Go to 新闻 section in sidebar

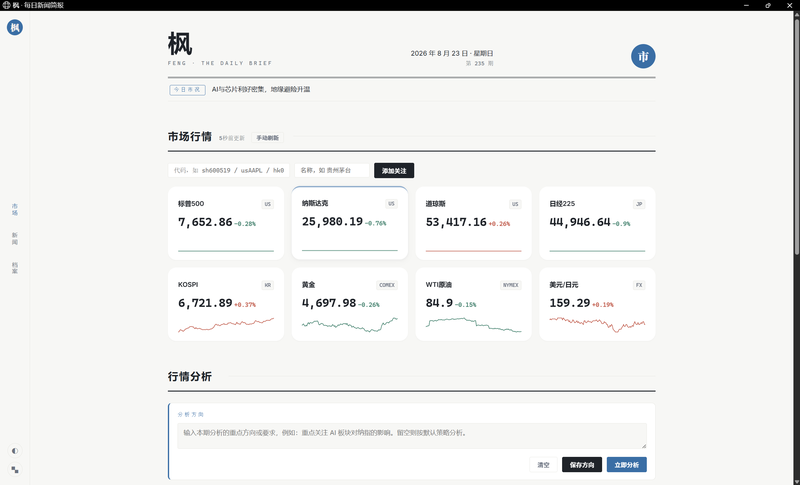coord(15,239)
